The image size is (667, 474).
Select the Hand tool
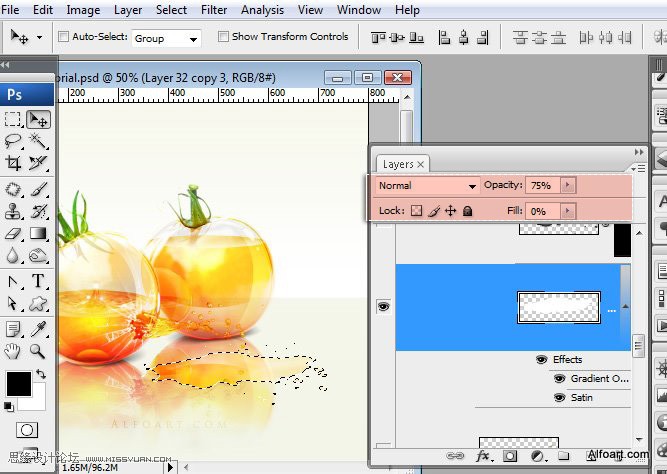click(x=13, y=350)
